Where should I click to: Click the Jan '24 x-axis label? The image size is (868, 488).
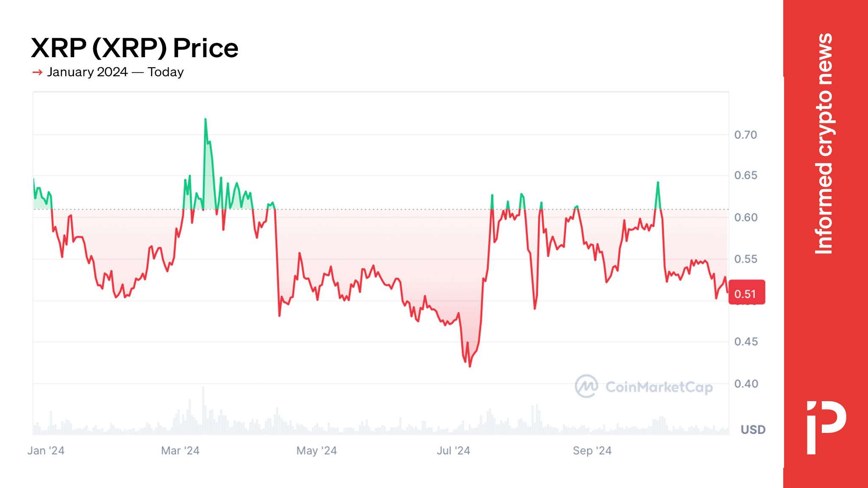click(x=46, y=450)
